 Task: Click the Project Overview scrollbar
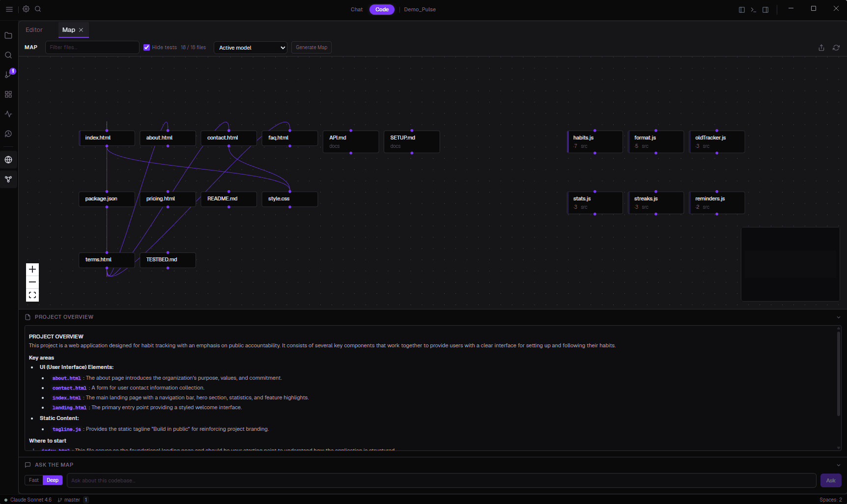[x=839, y=373]
